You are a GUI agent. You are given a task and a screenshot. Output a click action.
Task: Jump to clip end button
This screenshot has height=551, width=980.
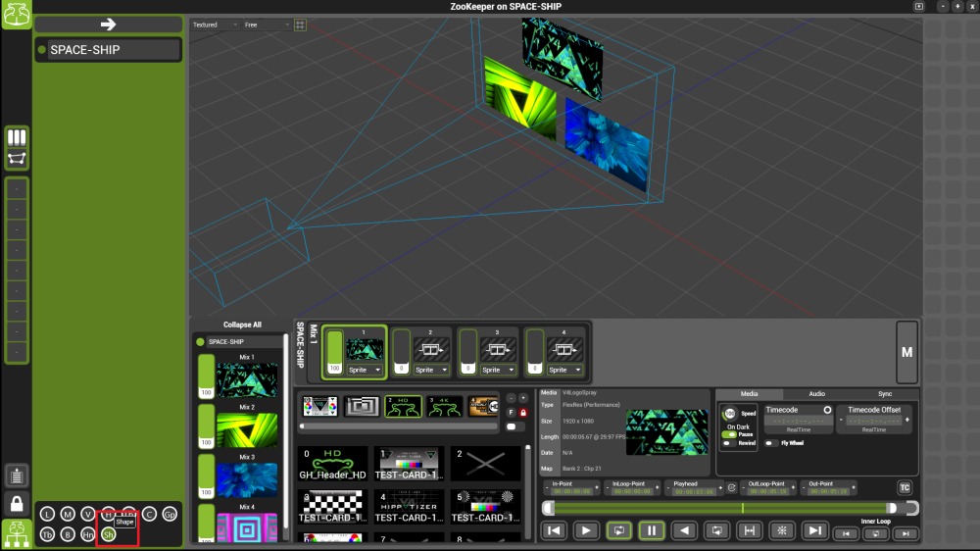tap(814, 531)
